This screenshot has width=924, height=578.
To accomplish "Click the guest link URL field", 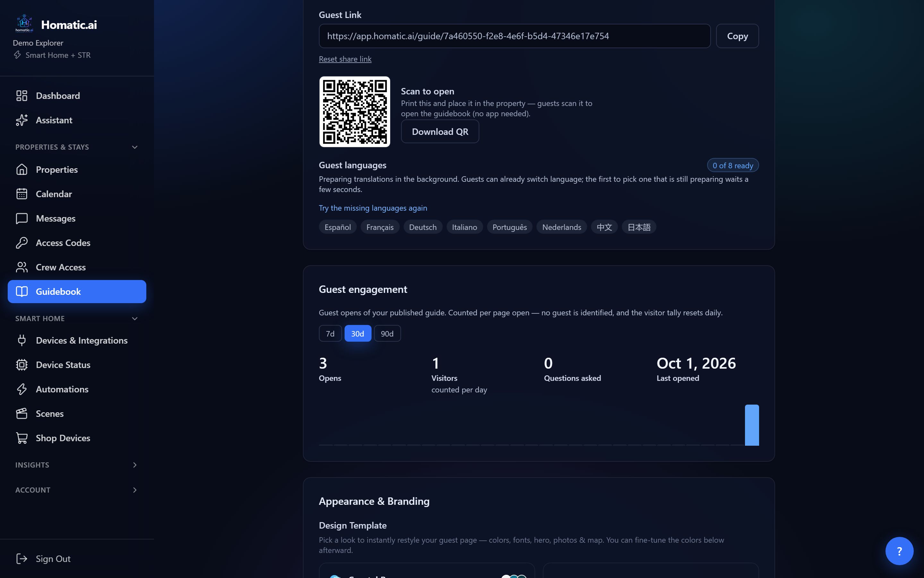I will 515,36.
